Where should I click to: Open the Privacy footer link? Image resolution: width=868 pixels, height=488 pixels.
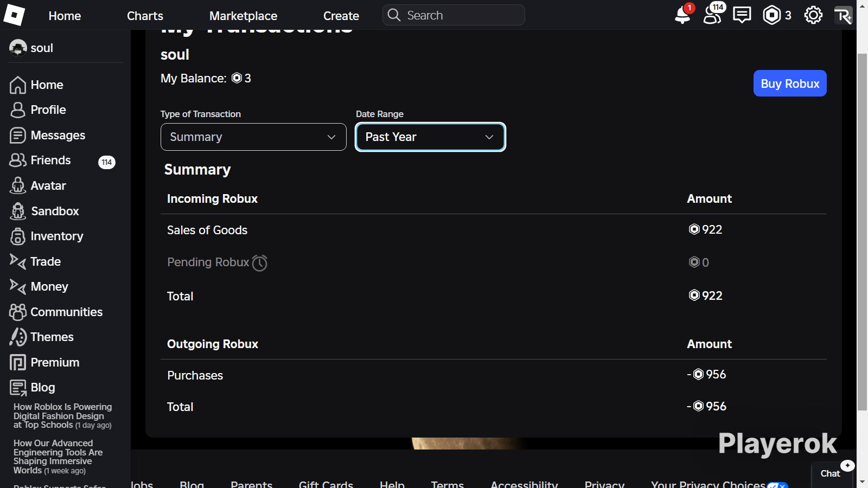point(604,484)
